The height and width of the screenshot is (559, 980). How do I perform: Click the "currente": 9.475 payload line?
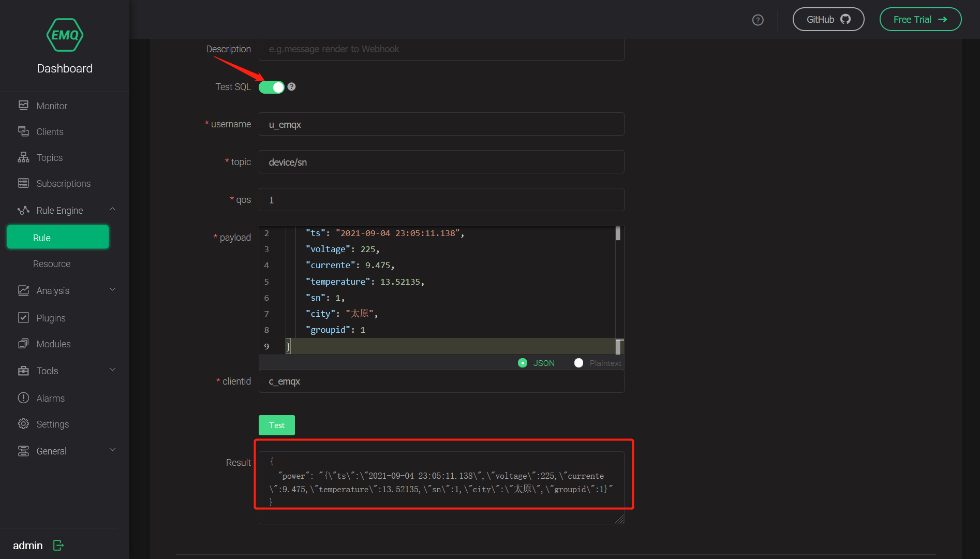pyautogui.click(x=350, y=265)
